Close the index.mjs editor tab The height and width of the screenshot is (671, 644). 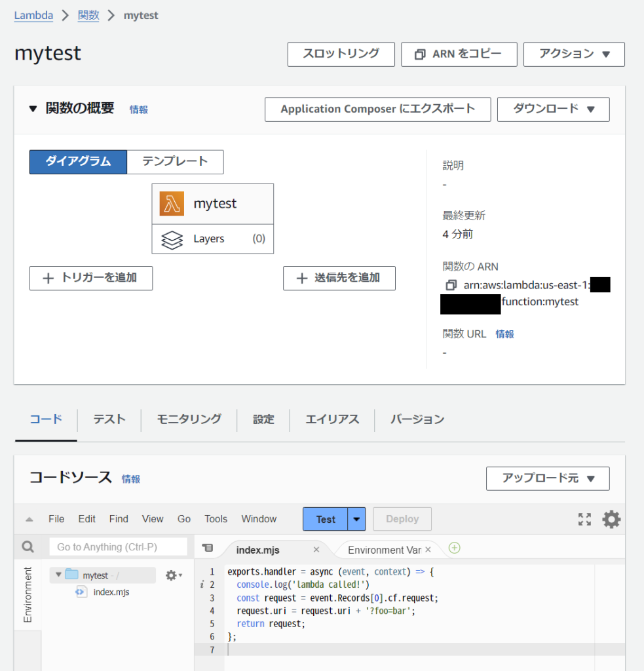click(x=316, y=550)
